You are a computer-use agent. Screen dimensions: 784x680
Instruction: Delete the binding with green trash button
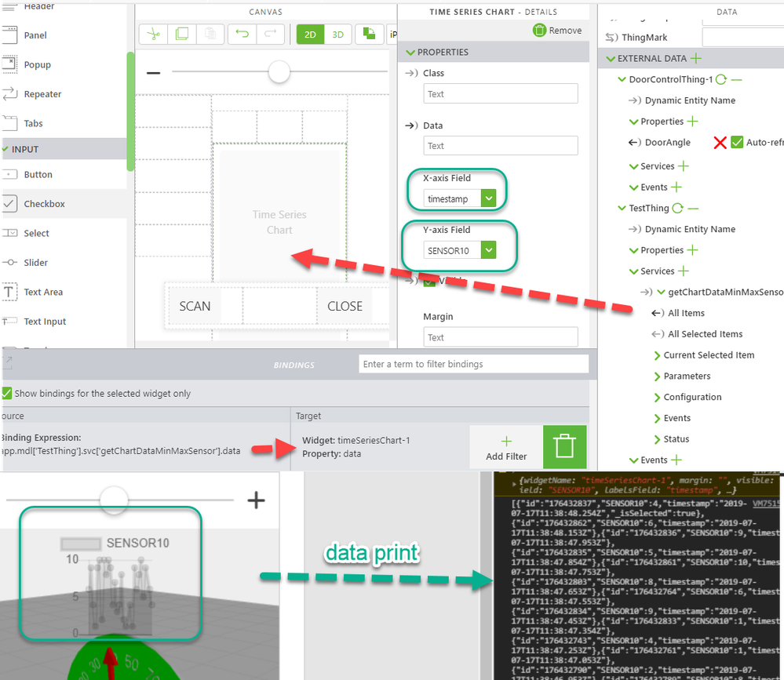tap(564, 447)
